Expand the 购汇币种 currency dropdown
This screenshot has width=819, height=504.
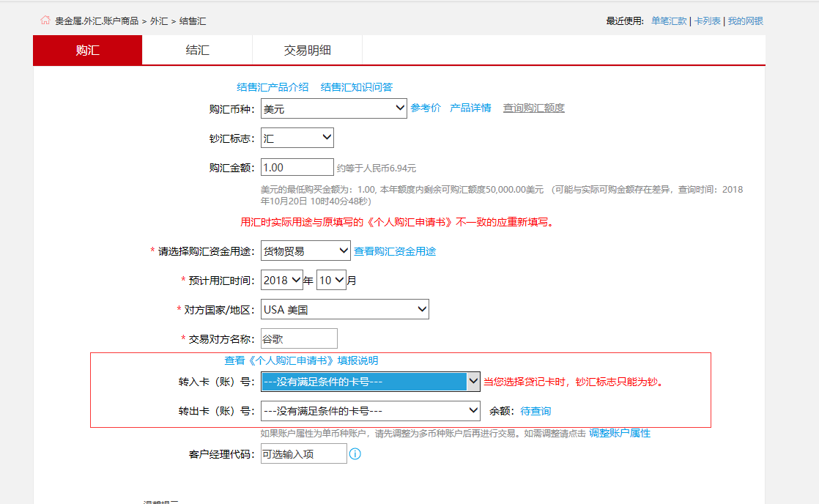(x=333, y=108)
